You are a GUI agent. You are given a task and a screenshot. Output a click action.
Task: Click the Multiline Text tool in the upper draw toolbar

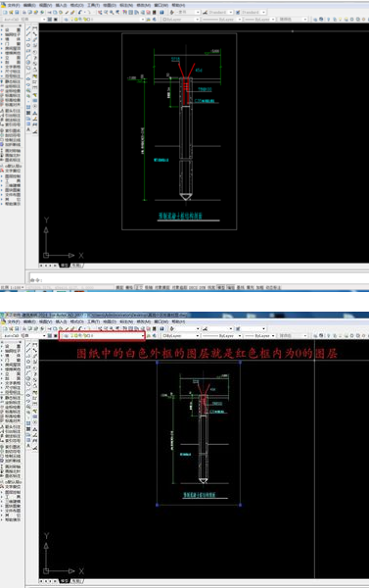pyautogui.click(x=28, y=129)
